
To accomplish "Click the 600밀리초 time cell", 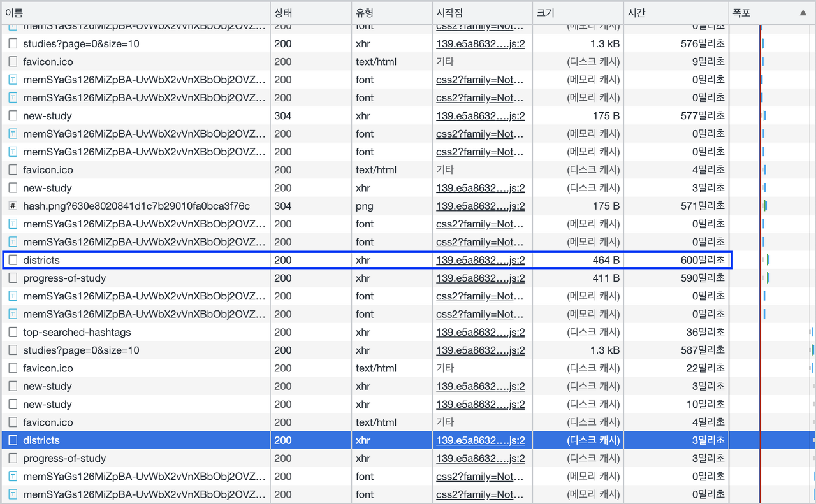I will [x=676, y=260].
